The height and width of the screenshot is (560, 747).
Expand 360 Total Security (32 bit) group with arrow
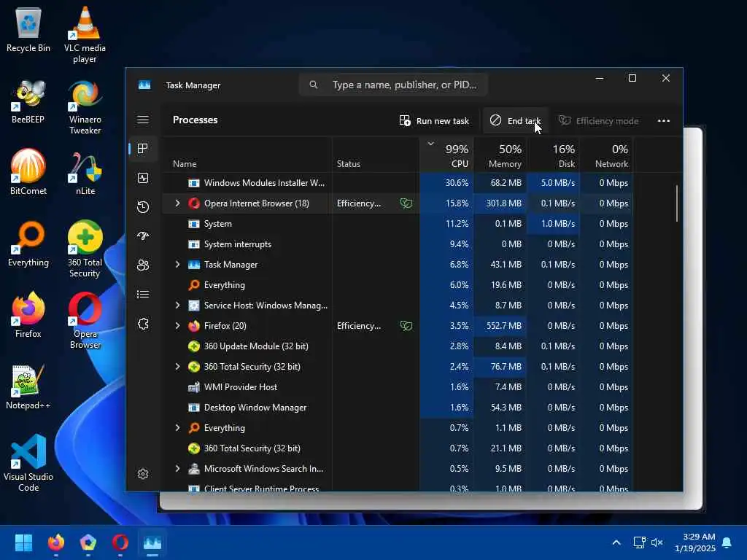177,367
